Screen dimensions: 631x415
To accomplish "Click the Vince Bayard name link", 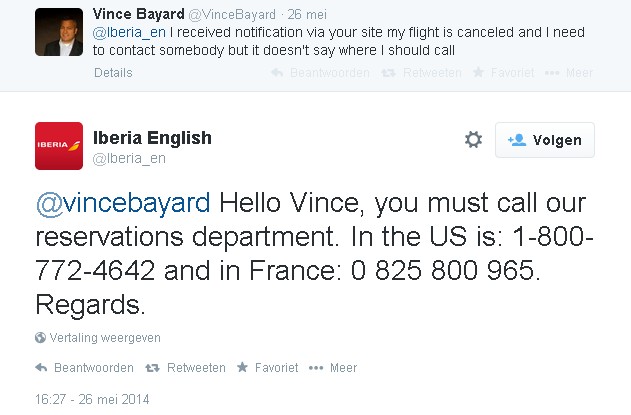I will pyautogui.click(x=137, y=13).
